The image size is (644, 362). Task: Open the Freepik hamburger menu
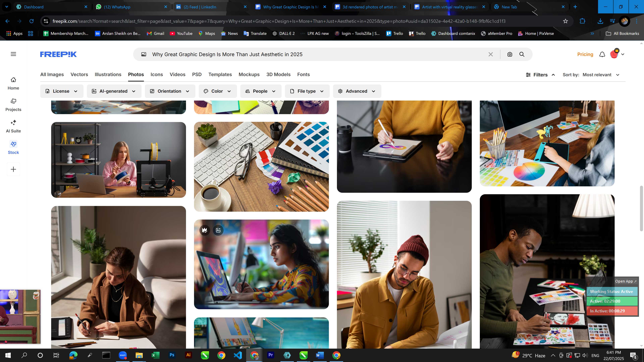coord(13,54)
